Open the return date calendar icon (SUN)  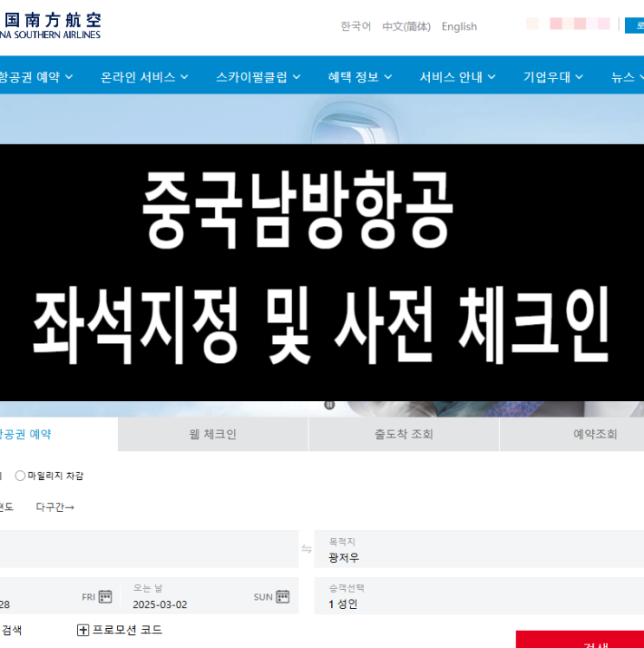click(x=283, y=596)
